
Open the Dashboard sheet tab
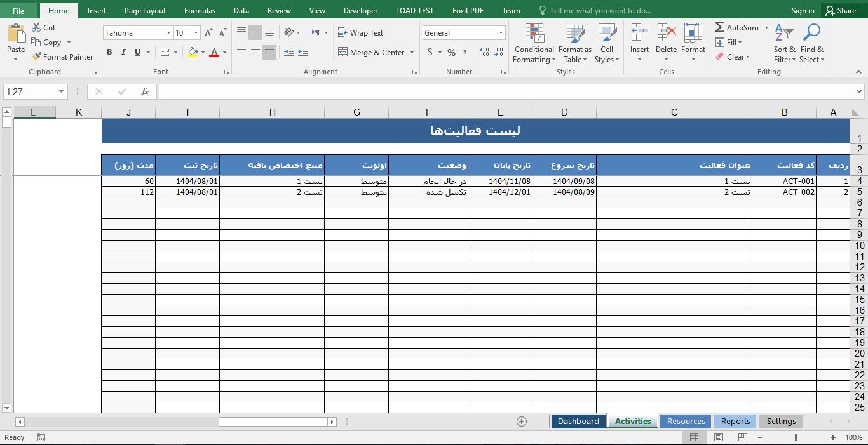click(x=578, y=421)
